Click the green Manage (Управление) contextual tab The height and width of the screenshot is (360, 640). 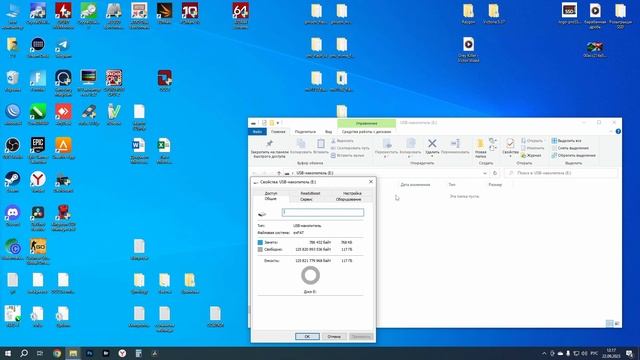click(x=366, y=123)
